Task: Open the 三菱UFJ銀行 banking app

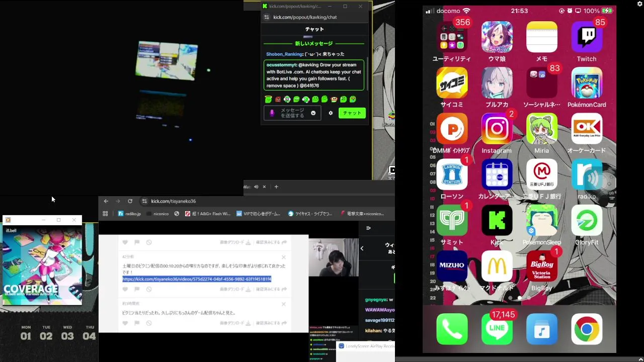Action: point(541,174)
